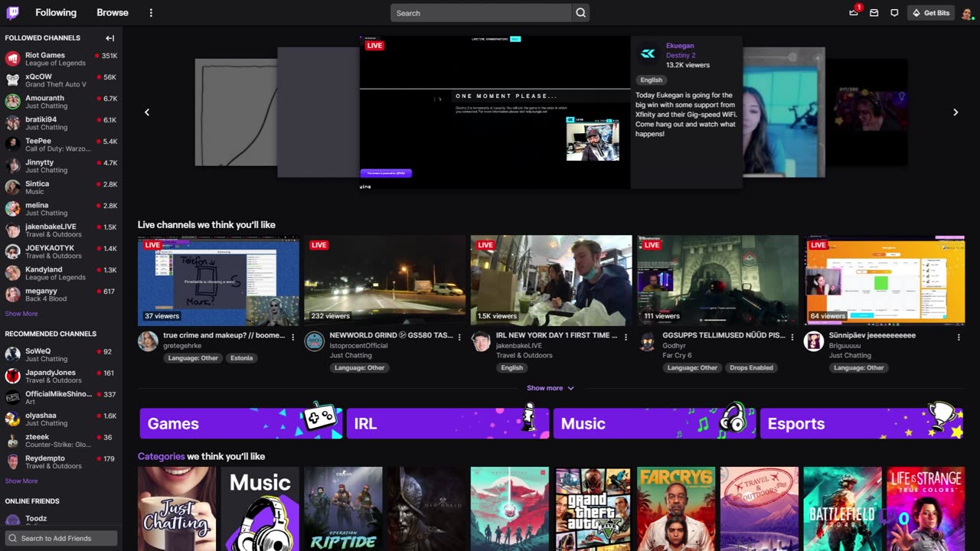This screenshot has height=551, width=980.
Task: Open the Twitch home logo
Action: point(12,12)
